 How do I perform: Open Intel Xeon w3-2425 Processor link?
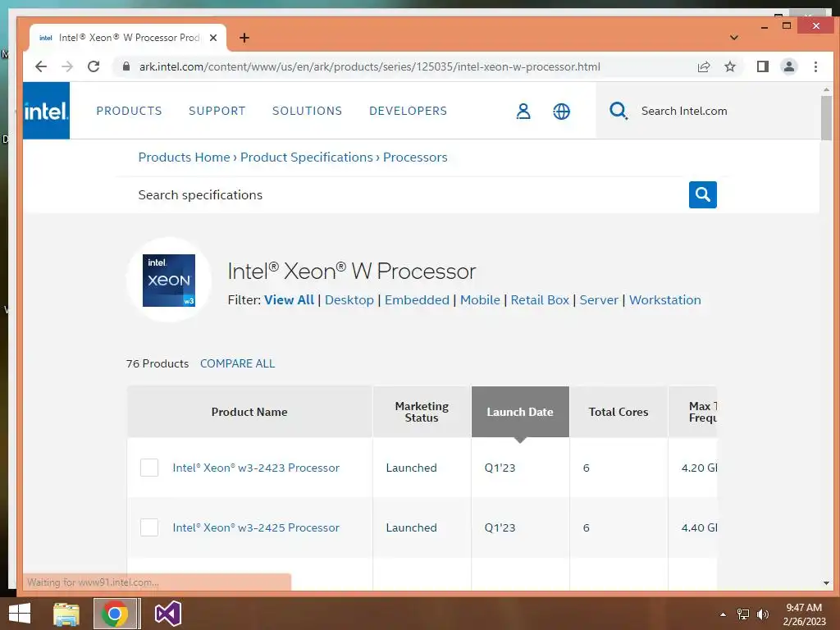coord(256,527)
